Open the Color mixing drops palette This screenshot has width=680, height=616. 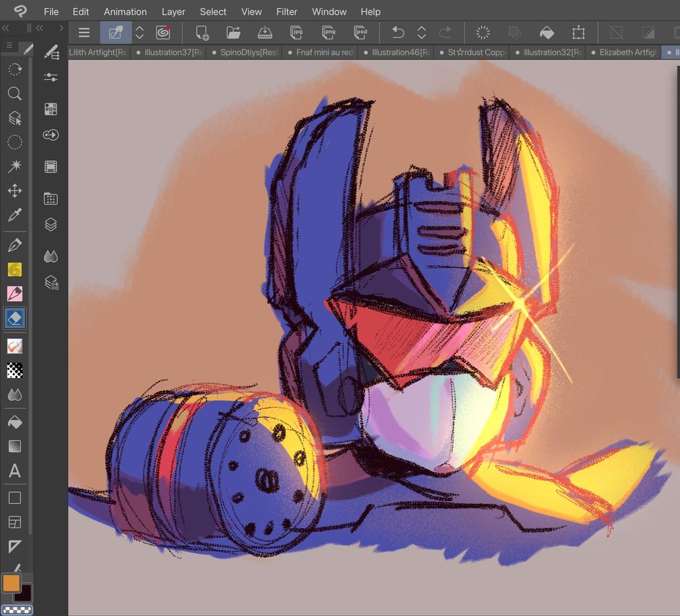pyautogui.click(x=51, y=256)
